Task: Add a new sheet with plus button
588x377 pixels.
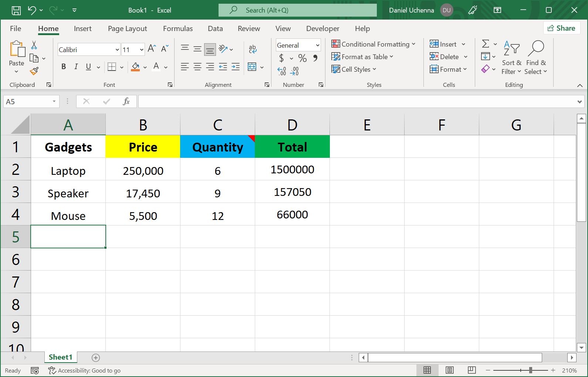Action: tap(96, 357)
